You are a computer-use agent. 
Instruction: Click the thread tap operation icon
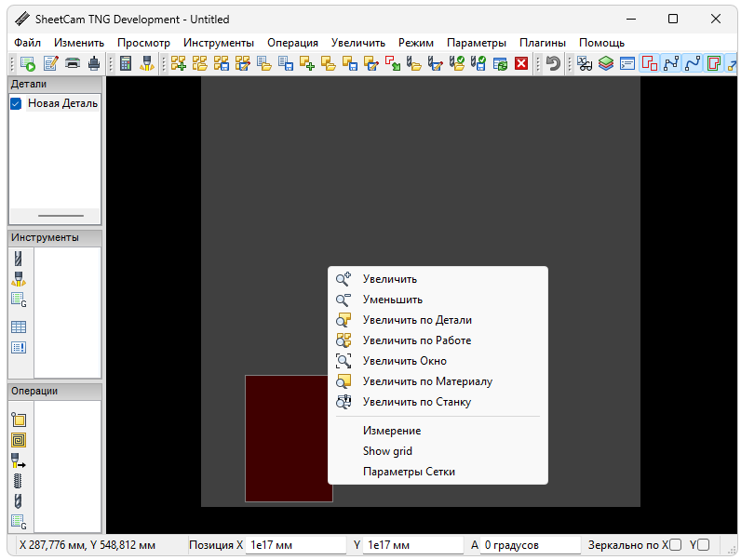point(18,481)
